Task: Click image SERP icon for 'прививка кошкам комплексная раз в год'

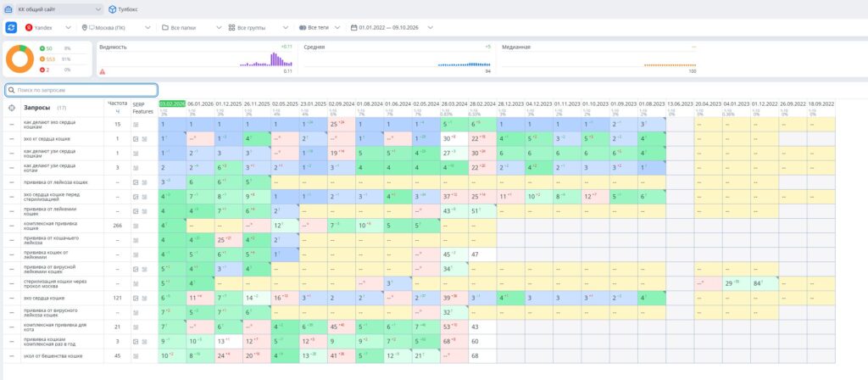Action: point(136,342)
